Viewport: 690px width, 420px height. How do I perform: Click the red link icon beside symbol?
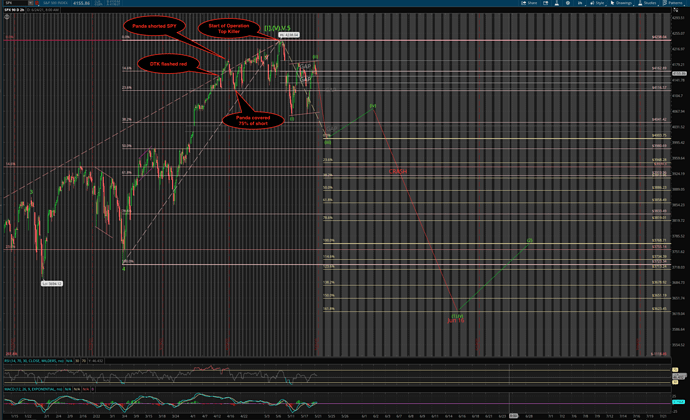pyautogui.click(x=36, y=4)
